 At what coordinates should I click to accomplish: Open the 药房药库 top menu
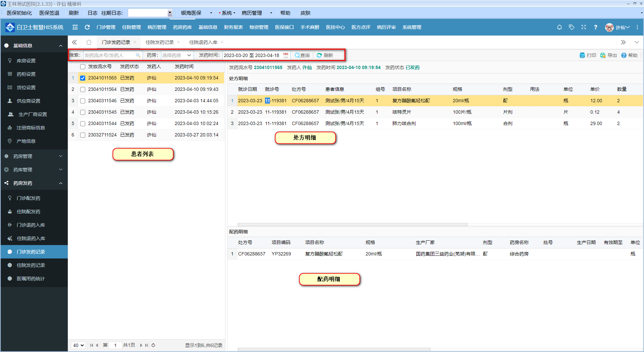point(182,27)
